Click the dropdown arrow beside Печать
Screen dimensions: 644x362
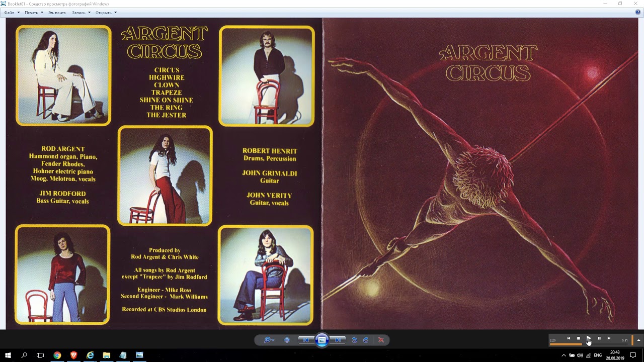coord(42,13)
